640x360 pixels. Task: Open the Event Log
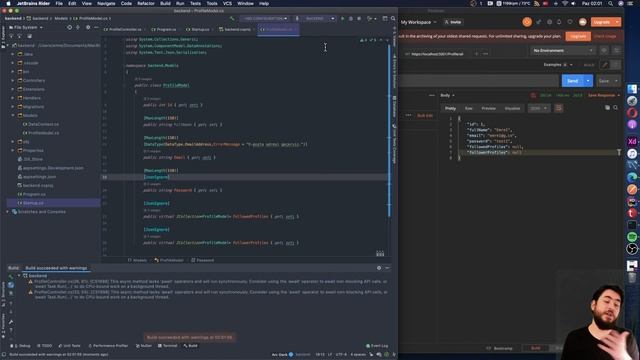tap(377, 346)
